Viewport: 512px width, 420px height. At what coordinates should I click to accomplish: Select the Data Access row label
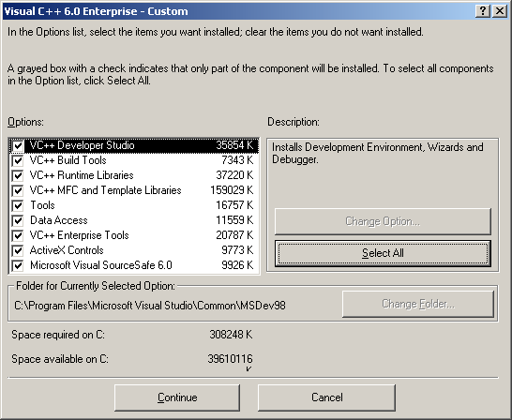pyautogui.click(x=59, y=220)
